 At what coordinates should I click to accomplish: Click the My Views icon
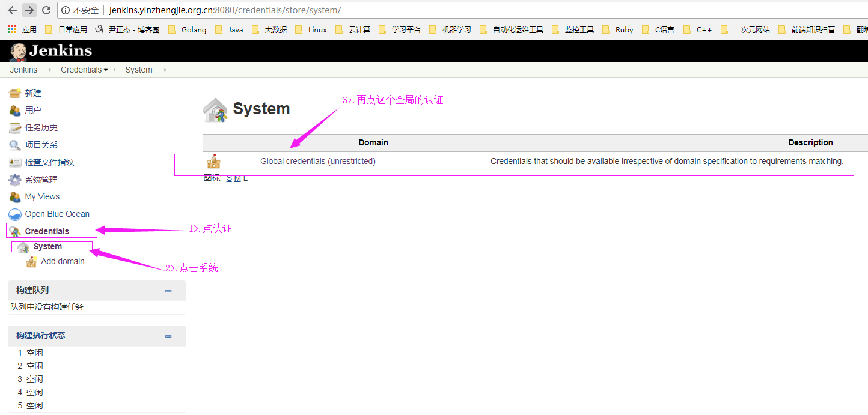pyautogui.click(x=15, y=196)
